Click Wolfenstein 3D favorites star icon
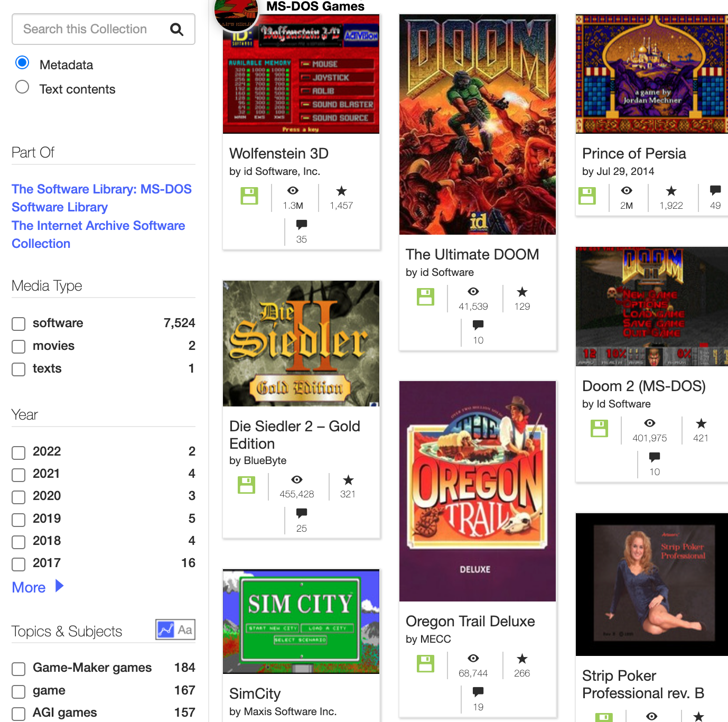 [x=342, y=191]
